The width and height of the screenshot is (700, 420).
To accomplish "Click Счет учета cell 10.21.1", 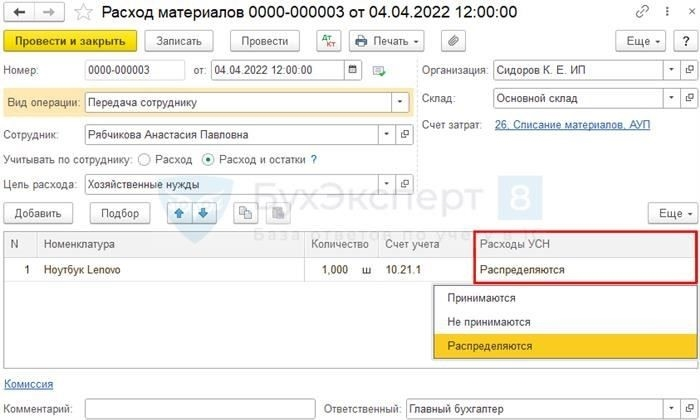I will click(x=427, y=270).
